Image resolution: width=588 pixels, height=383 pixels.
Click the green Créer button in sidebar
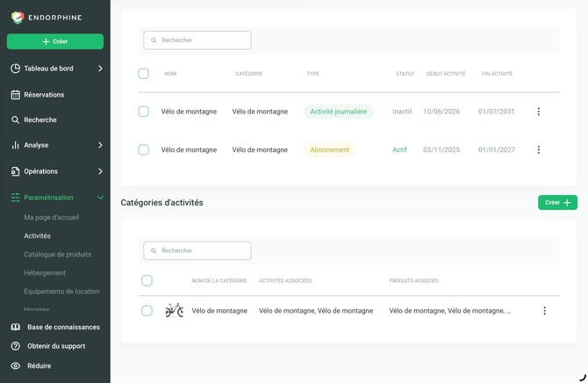click(x=55, y=41)
